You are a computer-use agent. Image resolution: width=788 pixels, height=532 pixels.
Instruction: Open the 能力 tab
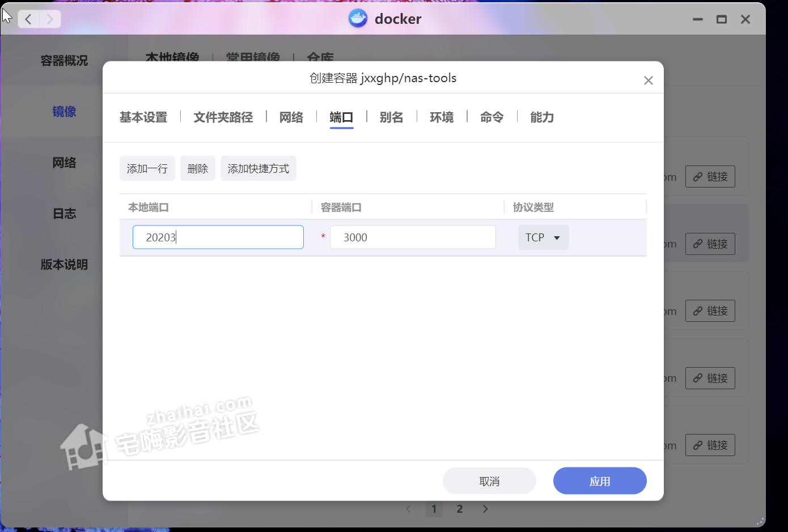542,117
